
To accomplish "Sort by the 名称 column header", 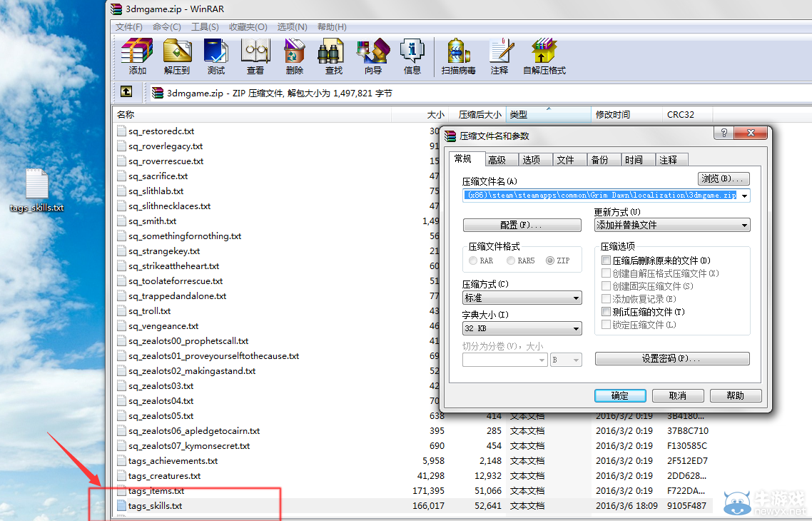I will tap(252, 114).
